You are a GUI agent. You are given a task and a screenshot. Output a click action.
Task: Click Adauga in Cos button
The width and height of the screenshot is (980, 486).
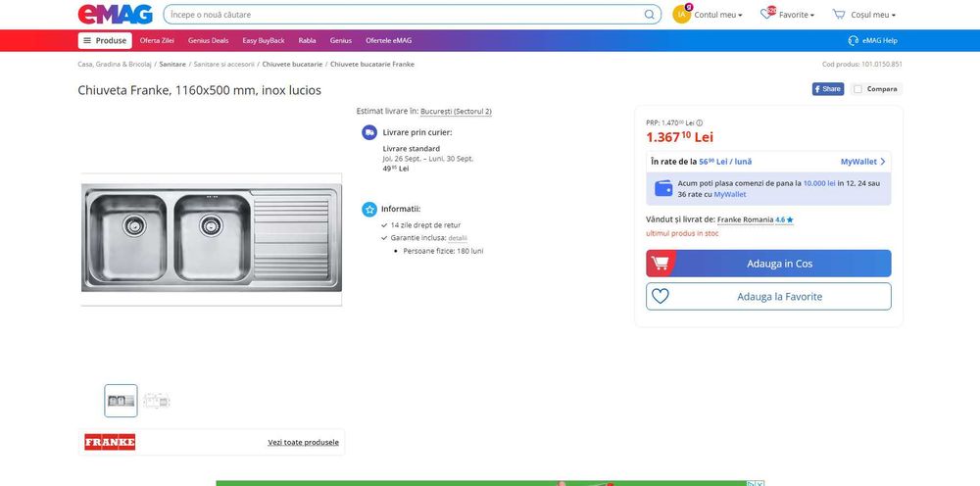[x=768, y=264]
